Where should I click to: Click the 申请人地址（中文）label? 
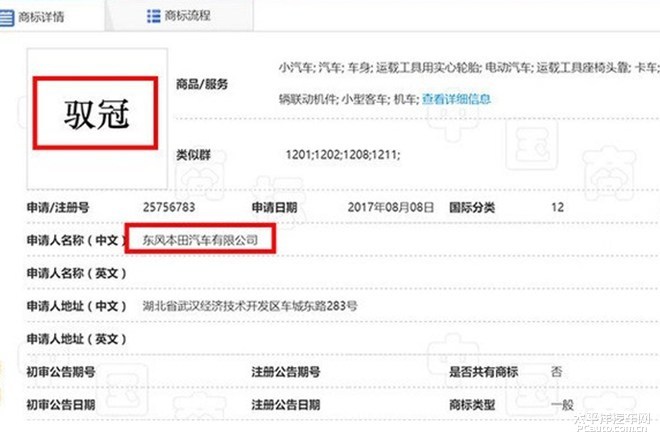click(x=77, y=306)
